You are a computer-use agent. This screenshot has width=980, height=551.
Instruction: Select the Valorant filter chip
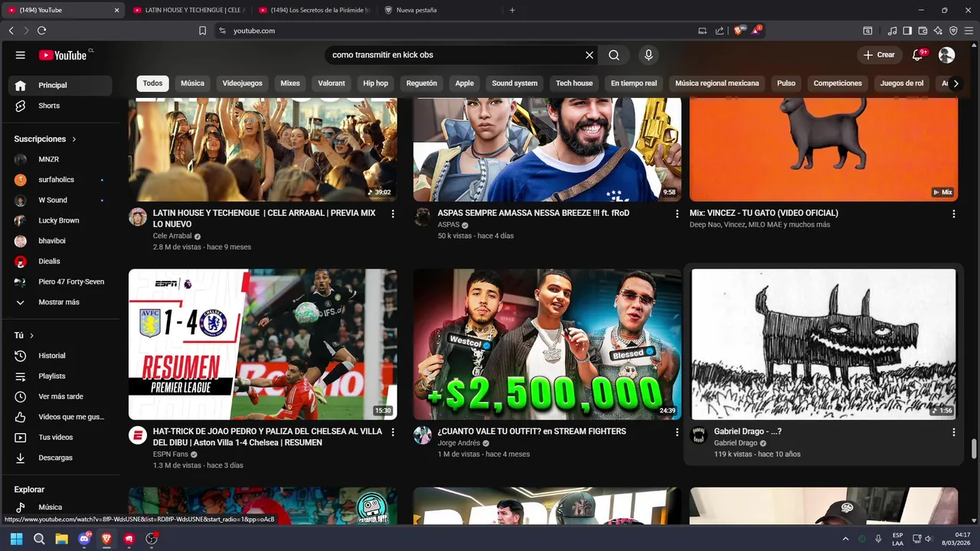pyautogui.click(x=332, y=83)
